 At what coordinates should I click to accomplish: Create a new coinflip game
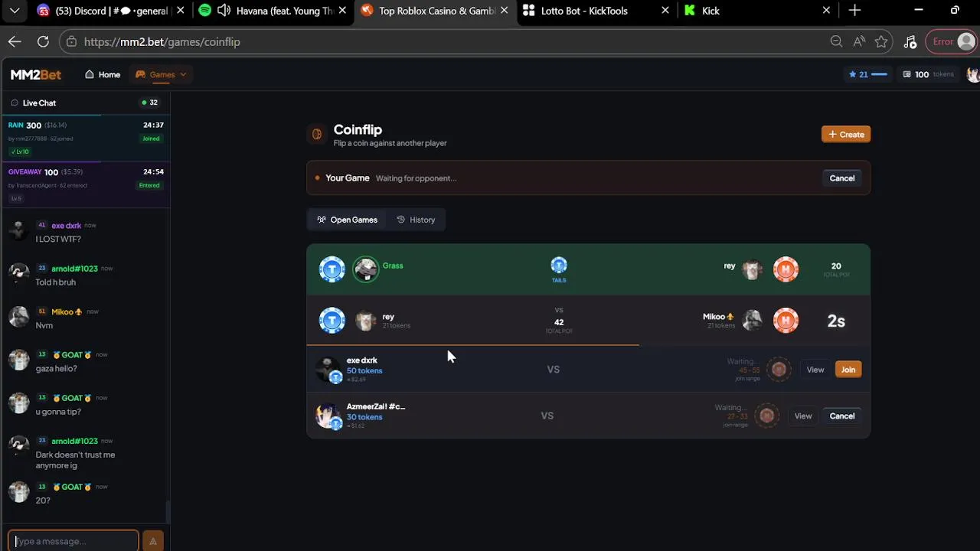coord(846,134)
